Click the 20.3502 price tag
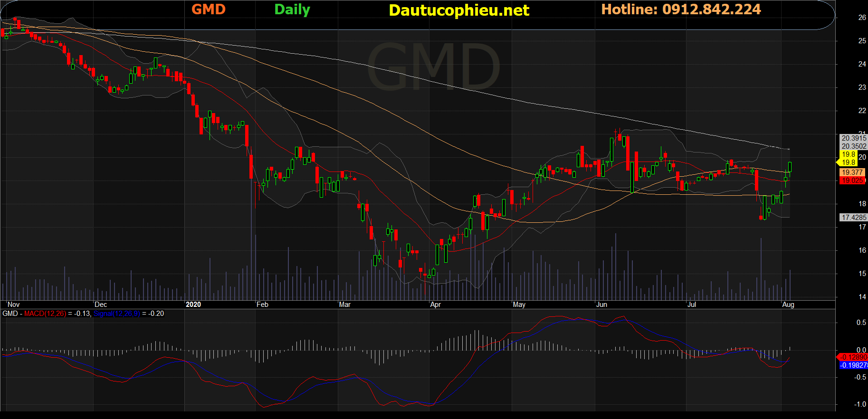The height and width of the screenshot is (419, 868). 854,146
